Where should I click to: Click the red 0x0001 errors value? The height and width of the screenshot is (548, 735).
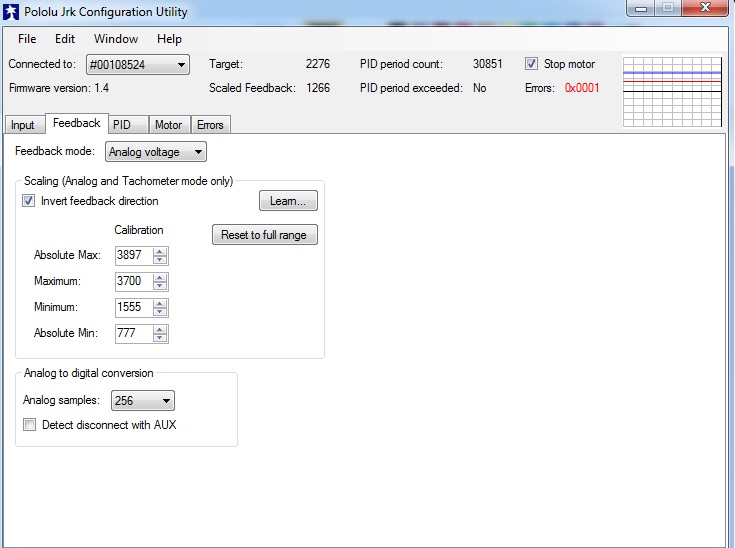click(x=582, y=88)
